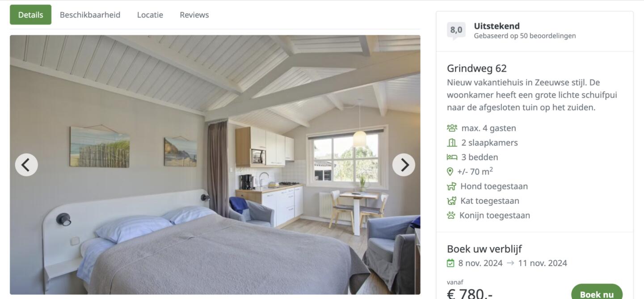The image size is (644, 299).
Task: Click the guests icon beside max. 4 gasten
Action: coord(452,128)
